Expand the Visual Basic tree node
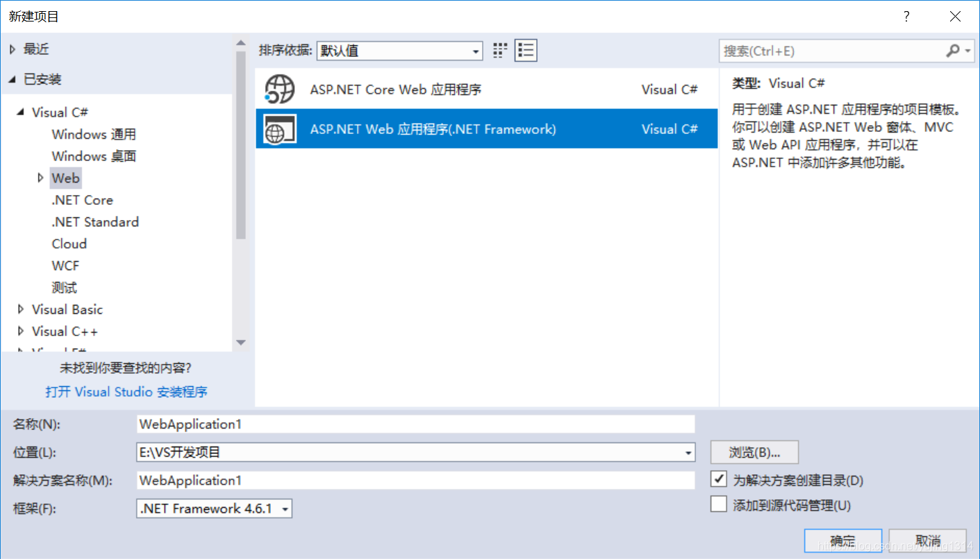 [x=21, y=309]
